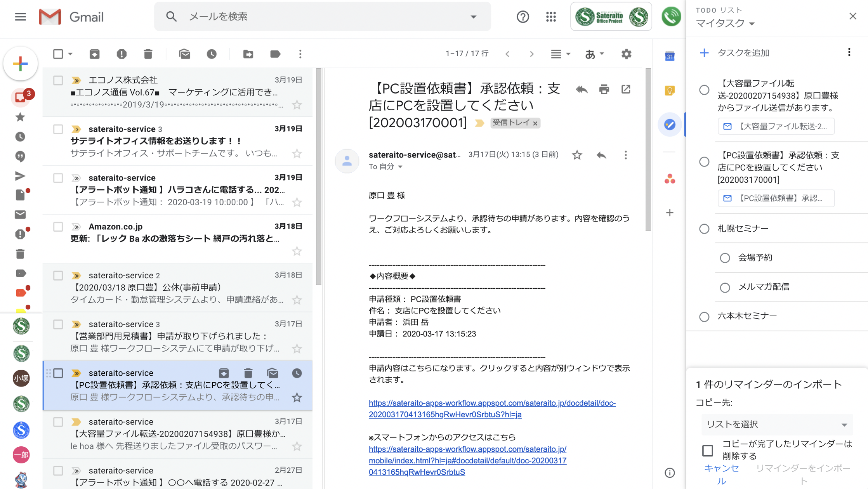Viewport: 868px width, 489px height.
Task: Reply all to the open email
Action: [x=582, y=90]
